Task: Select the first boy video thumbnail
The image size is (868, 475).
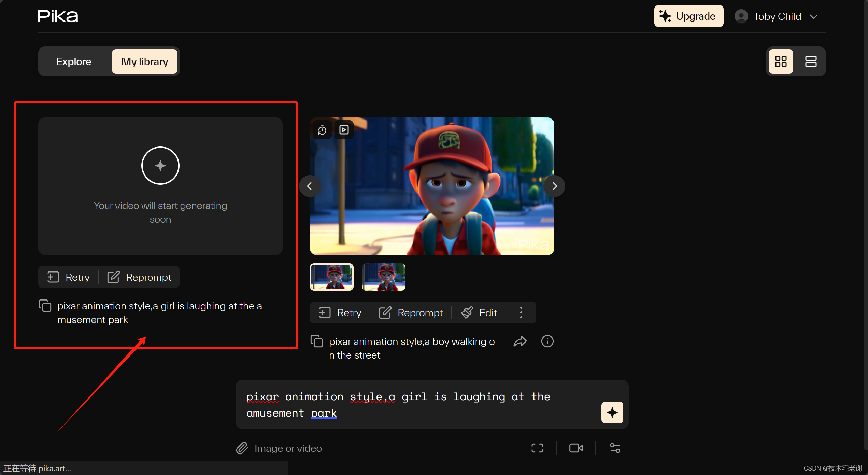Action: tap(332, 277)
